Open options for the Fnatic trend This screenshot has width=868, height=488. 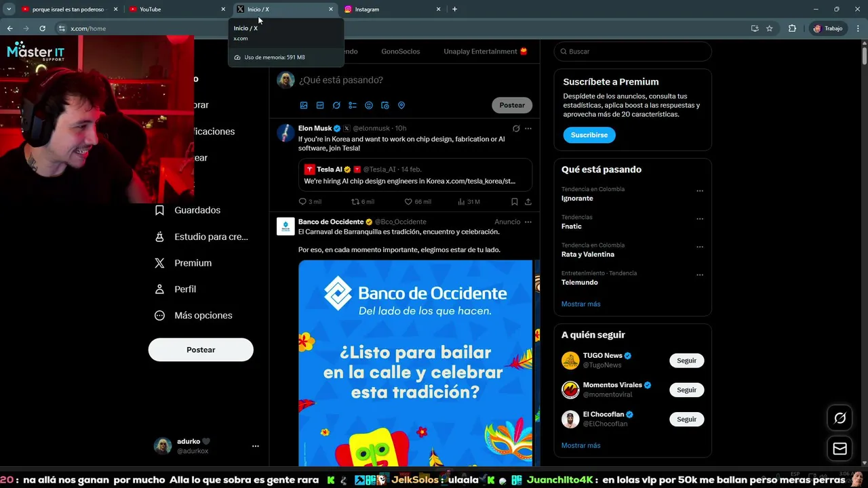click(700, 219)
